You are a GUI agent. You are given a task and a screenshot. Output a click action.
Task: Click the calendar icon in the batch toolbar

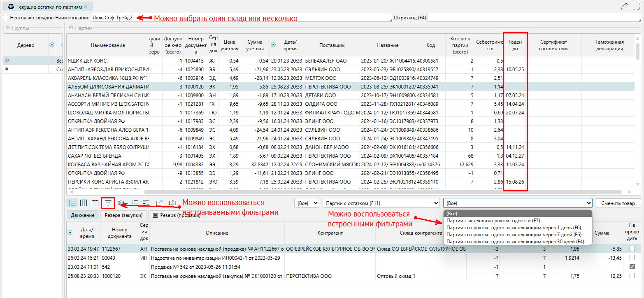[95, 203]
